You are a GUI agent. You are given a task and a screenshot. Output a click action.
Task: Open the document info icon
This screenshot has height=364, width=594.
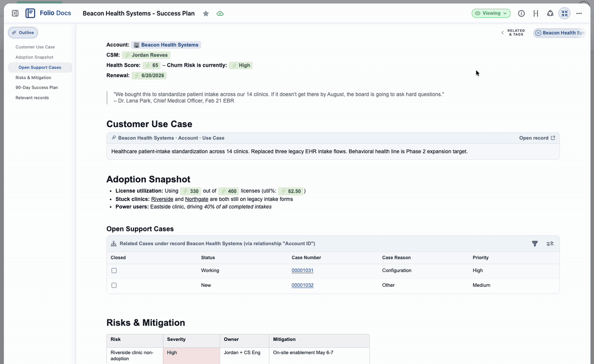[521, 13]
